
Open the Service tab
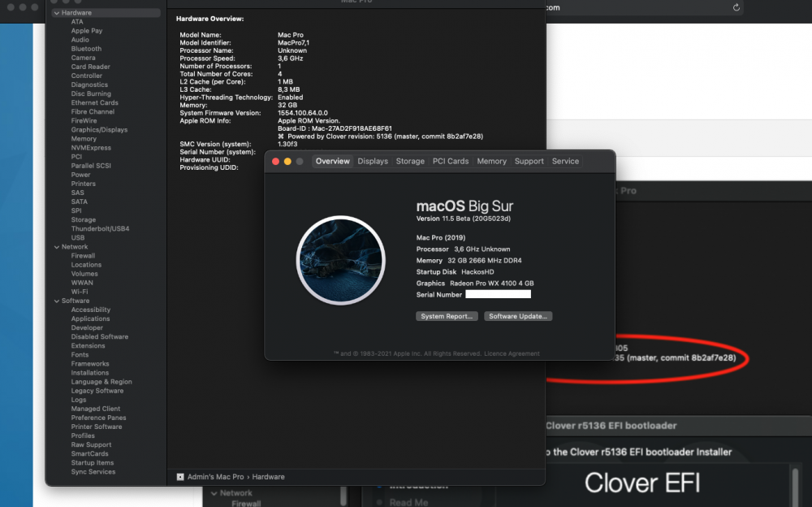(x=565, y=161)
